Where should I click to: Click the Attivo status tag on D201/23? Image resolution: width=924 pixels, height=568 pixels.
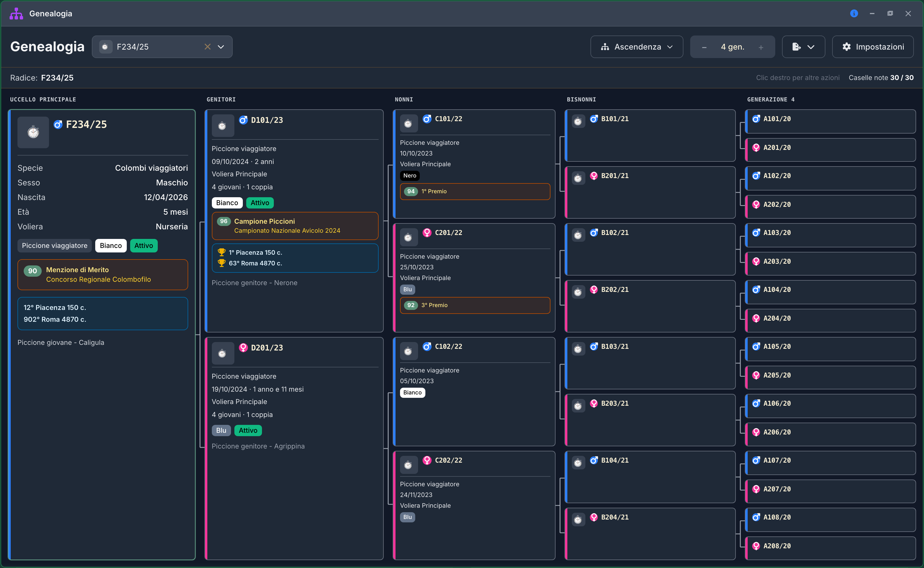[248, 431]
